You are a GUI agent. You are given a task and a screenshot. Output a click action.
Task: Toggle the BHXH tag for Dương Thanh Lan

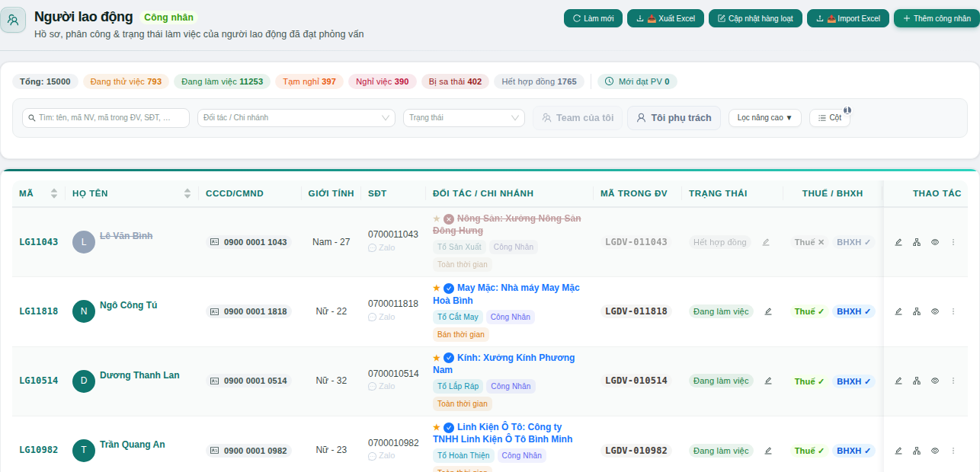[x=853, y=381]
